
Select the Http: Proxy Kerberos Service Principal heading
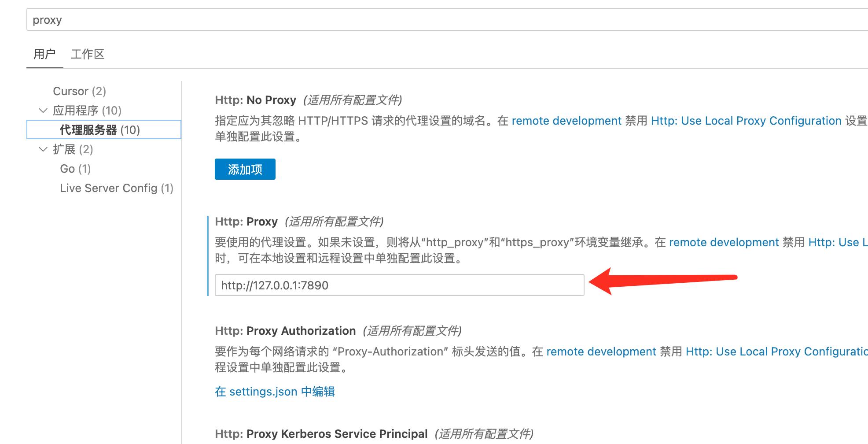tap(321, 434)
